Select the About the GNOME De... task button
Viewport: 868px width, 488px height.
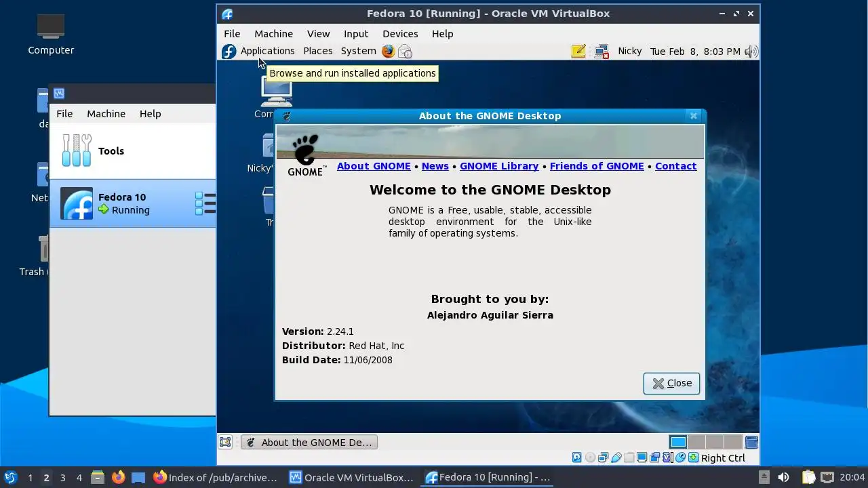point(309,442)
